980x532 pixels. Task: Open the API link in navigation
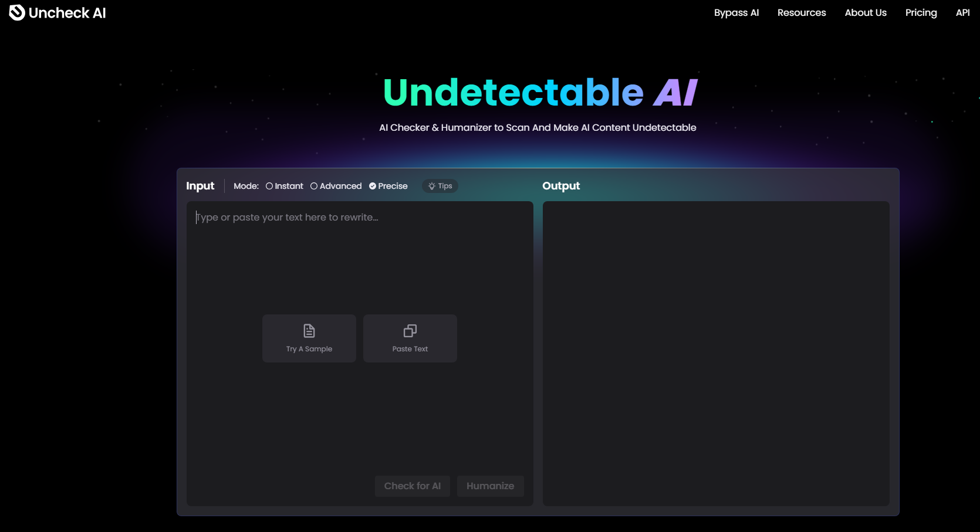pos(963,13)
